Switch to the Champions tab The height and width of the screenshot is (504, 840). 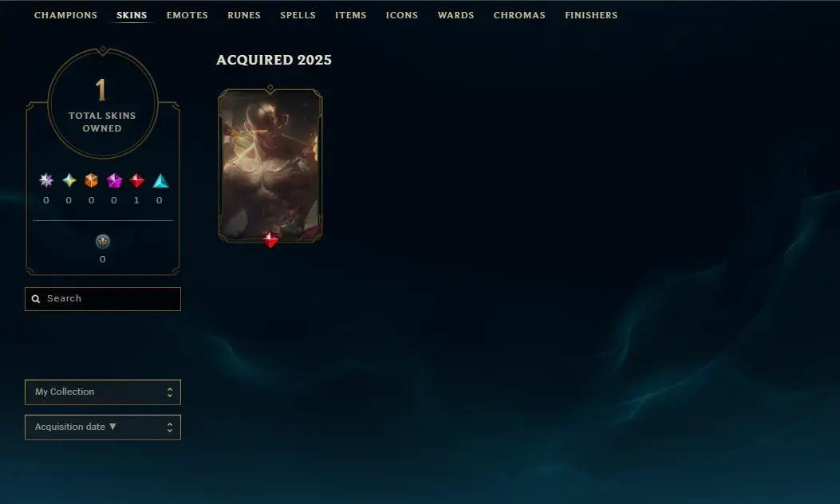coord(66,15)
